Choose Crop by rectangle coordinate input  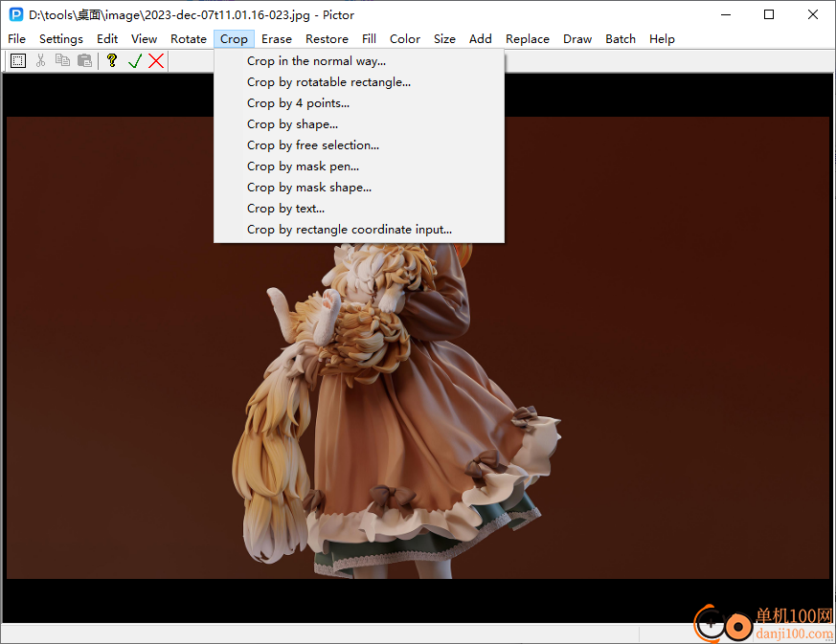[x=359, y=230]
